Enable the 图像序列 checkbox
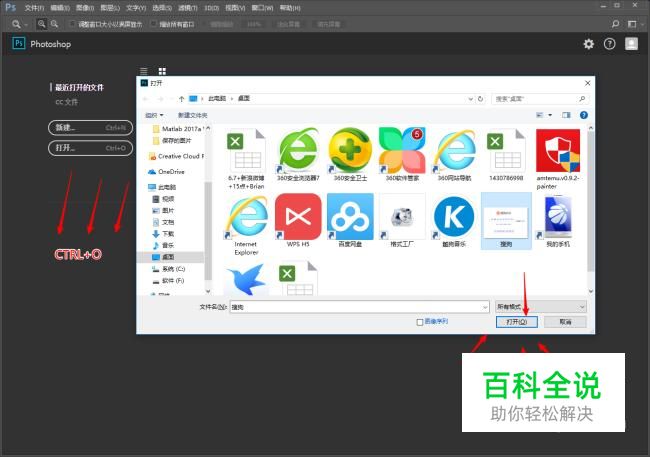Screen dimensions: 650x457 tap(420, 322)
